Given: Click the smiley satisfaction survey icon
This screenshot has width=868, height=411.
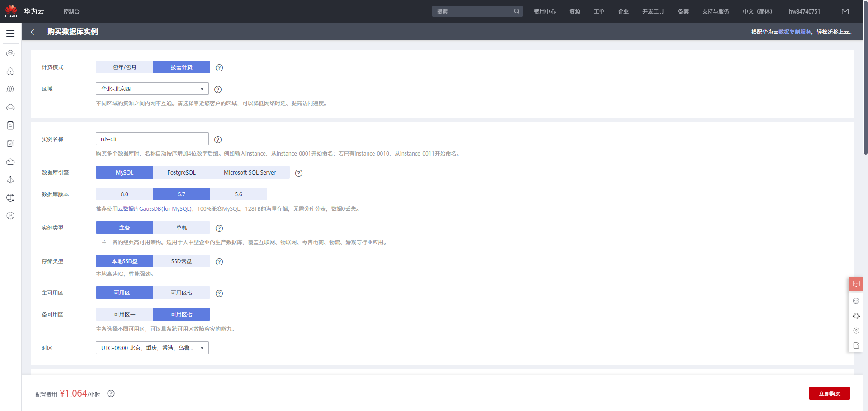Looking at the screenshot, I should point(856,301).
